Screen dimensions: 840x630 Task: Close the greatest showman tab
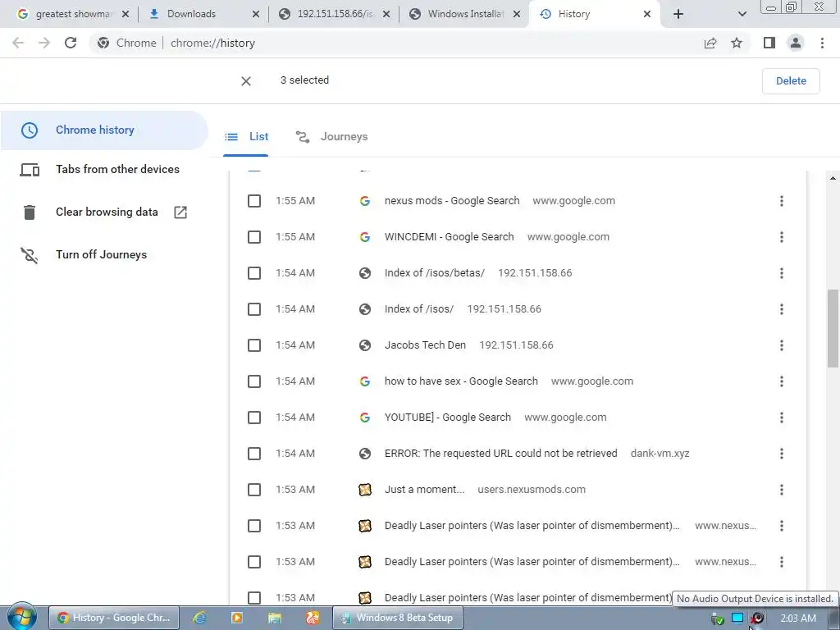tap(126, 14)
